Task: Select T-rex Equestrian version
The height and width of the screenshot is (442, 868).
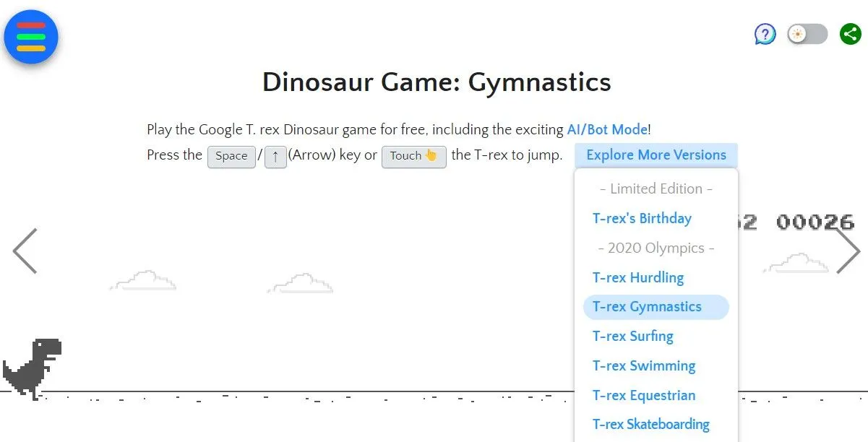Action: coord(644,396)
